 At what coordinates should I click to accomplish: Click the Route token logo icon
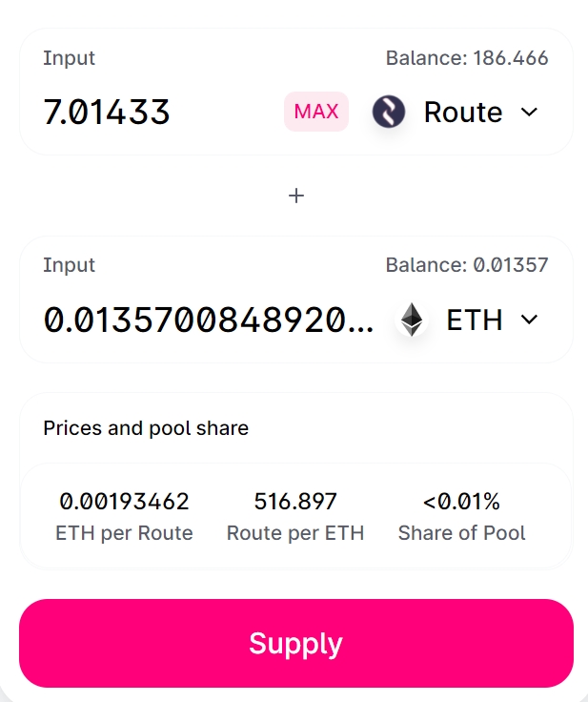click(389, 112)
